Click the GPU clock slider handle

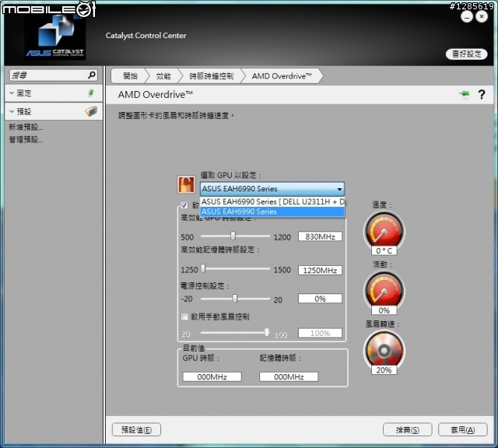point(233,236)
